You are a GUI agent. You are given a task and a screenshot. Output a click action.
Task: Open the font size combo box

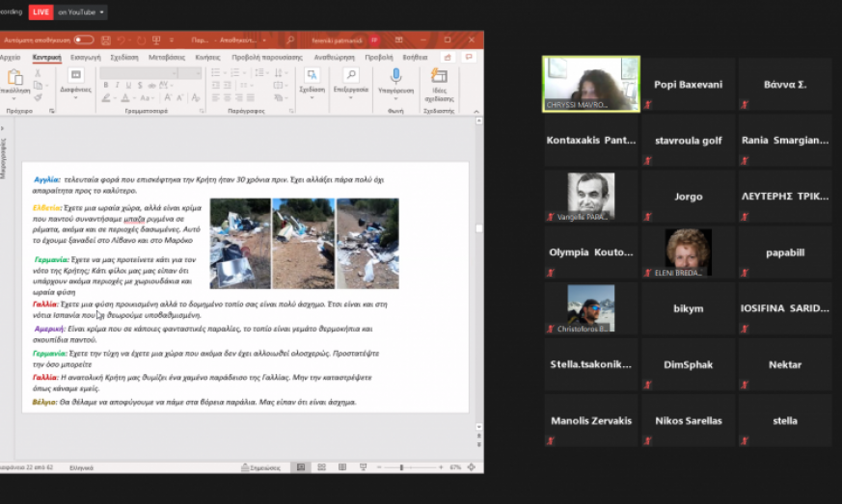pyautogui.click(x=190, y=73)
